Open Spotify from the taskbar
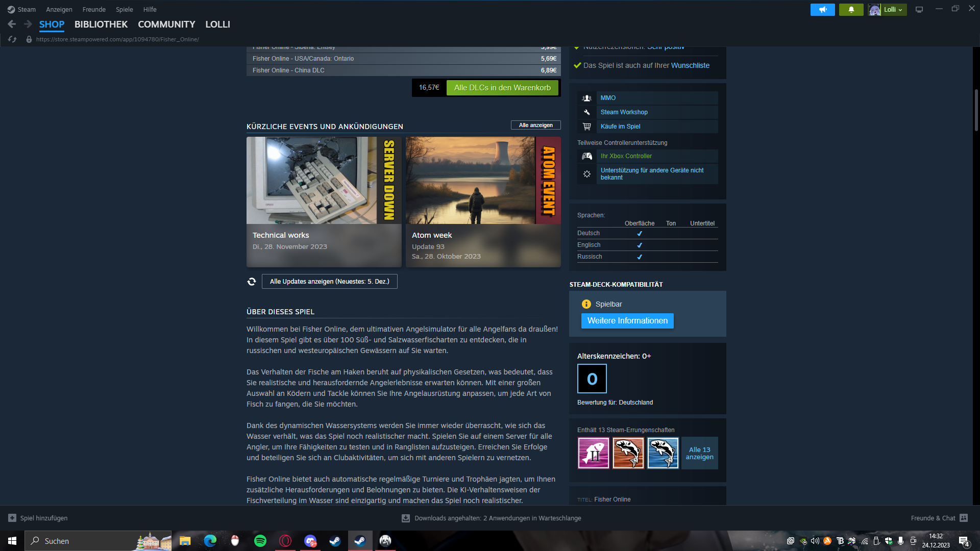The image size is (980, 551). coord(260,541)
